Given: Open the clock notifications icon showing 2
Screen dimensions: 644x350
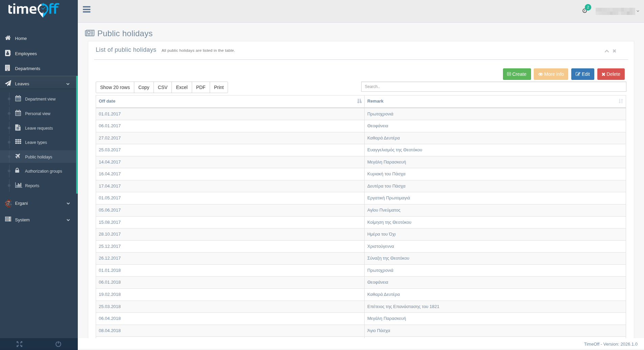Looking at the screenshot, I should pos(585,10).
